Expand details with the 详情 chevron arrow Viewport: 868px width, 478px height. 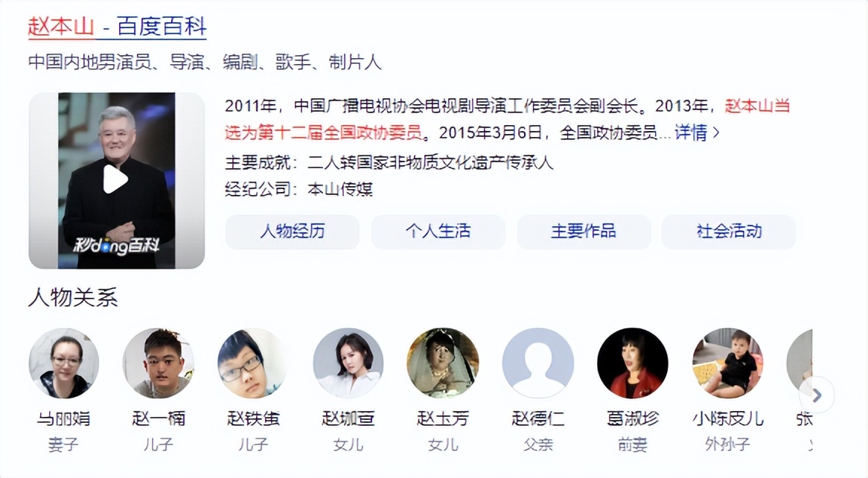click(x=716, y=133)
